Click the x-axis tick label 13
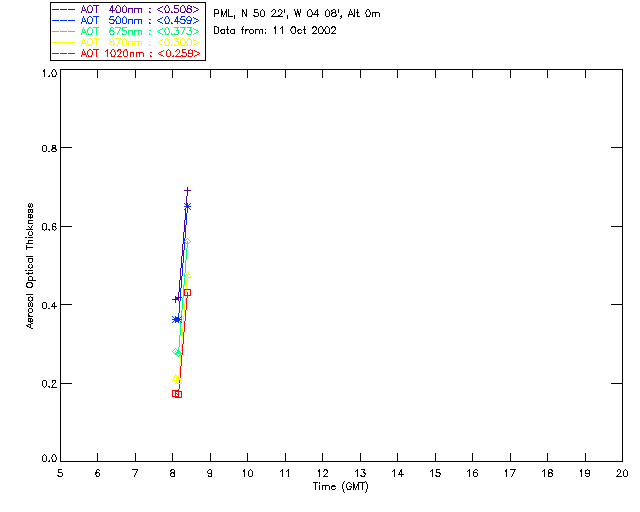The image size is (640, 512). [360, 474]
